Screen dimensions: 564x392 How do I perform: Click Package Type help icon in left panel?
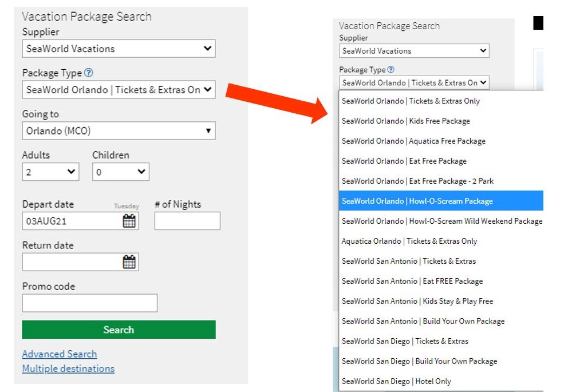point(88,73)
